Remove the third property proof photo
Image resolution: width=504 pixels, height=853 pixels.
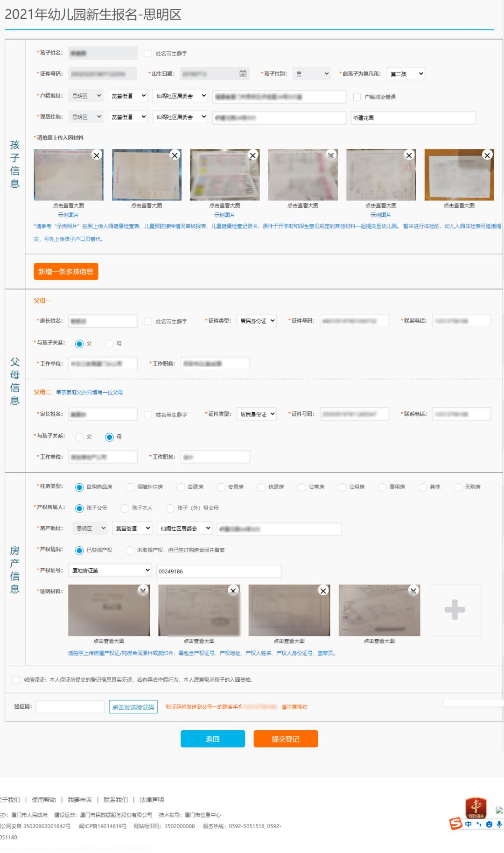click(323, 591)
